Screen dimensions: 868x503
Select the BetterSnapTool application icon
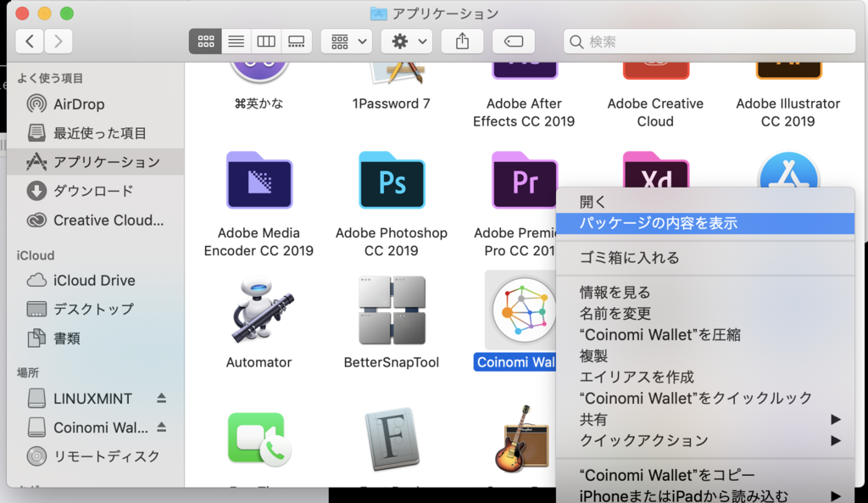[x=392, y=310]
